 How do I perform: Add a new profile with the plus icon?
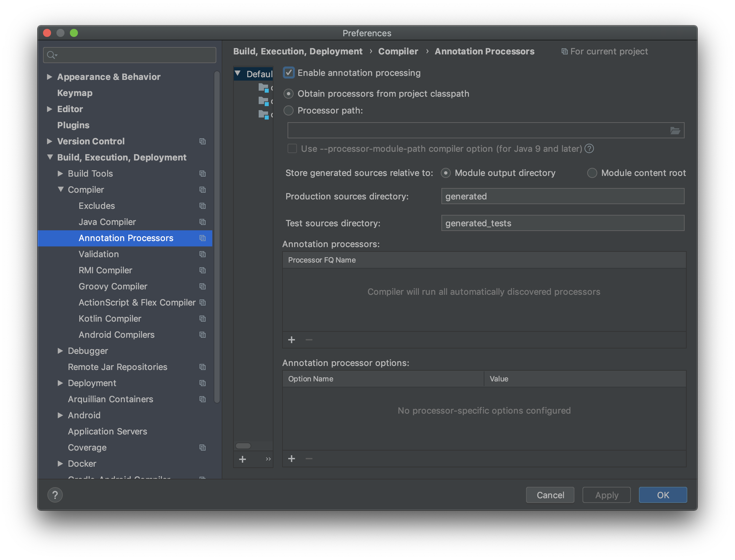point(243,459)
